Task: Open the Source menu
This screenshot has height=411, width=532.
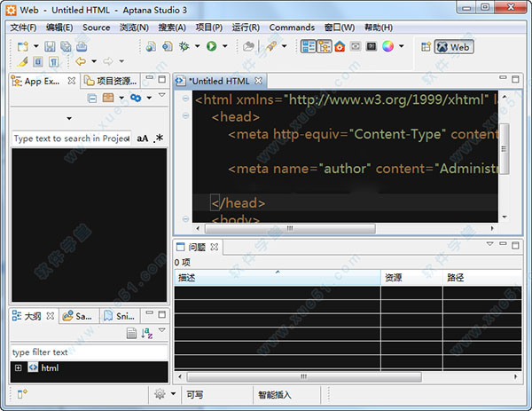Action: 96,28
